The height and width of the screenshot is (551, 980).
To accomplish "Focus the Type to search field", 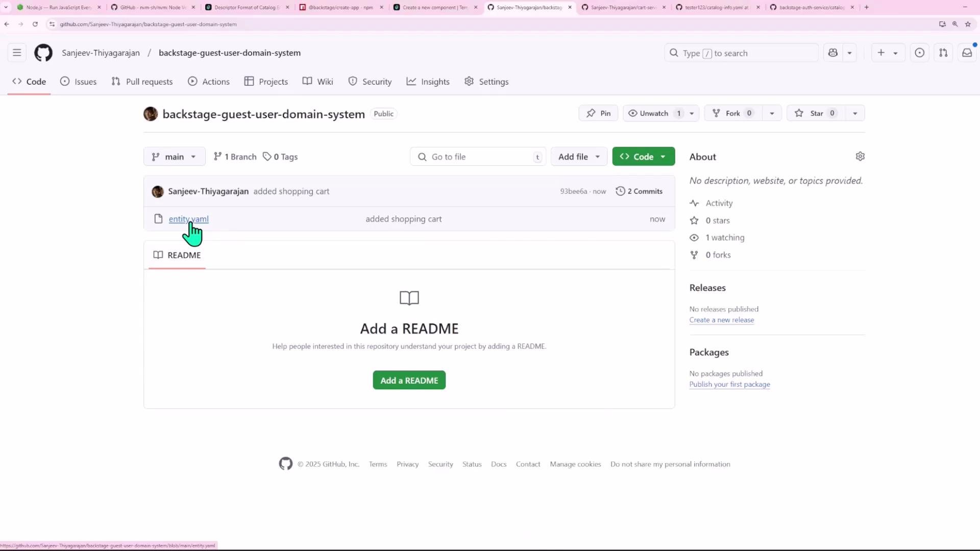I will (x=741, y=53).
